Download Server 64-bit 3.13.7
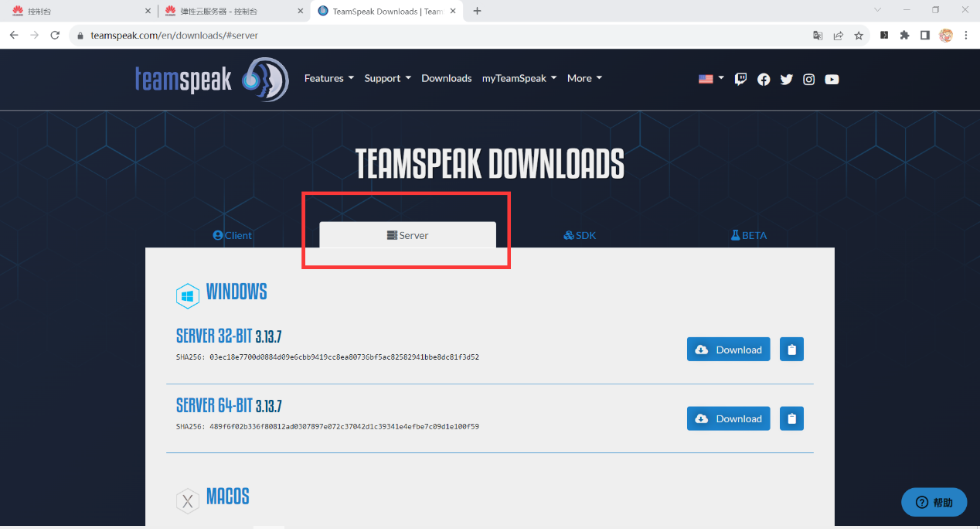Image resolution: width=980 pixels, height=529 pixels. pyautogui.click(x=729, y=418)
